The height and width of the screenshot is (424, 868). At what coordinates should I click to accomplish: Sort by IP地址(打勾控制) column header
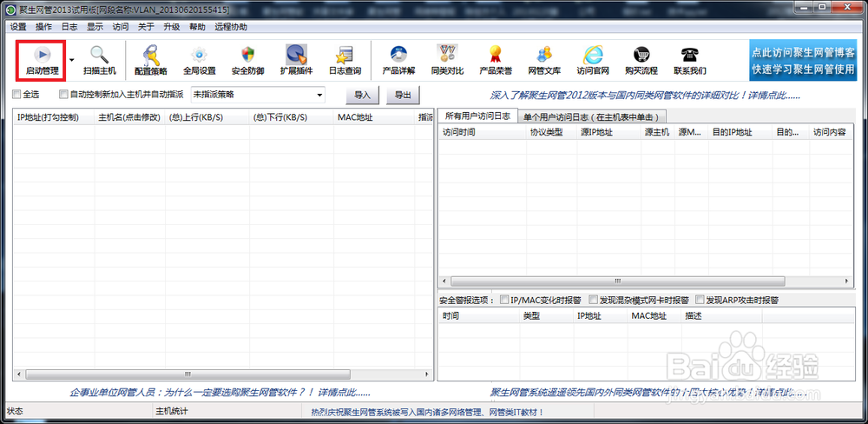[54, 117]
